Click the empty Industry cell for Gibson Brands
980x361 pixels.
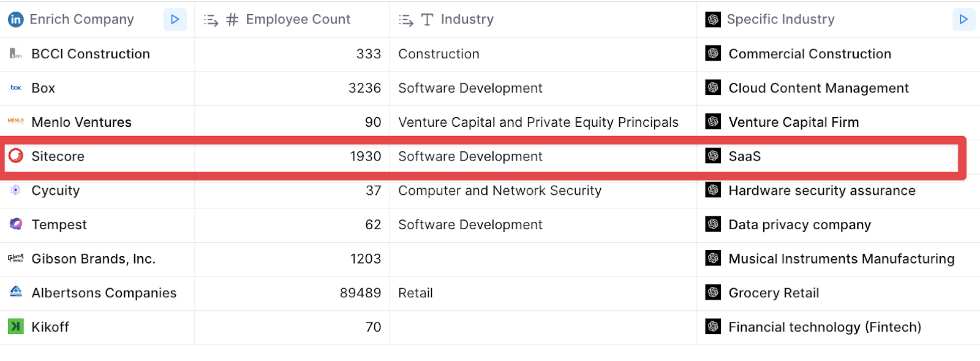(543, 259)
